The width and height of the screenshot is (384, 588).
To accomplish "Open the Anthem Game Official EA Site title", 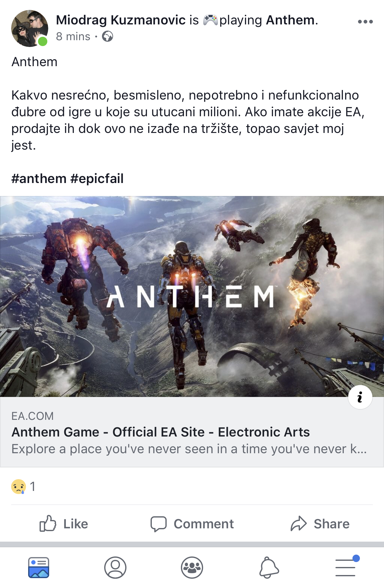I will [x=161, y=432].
